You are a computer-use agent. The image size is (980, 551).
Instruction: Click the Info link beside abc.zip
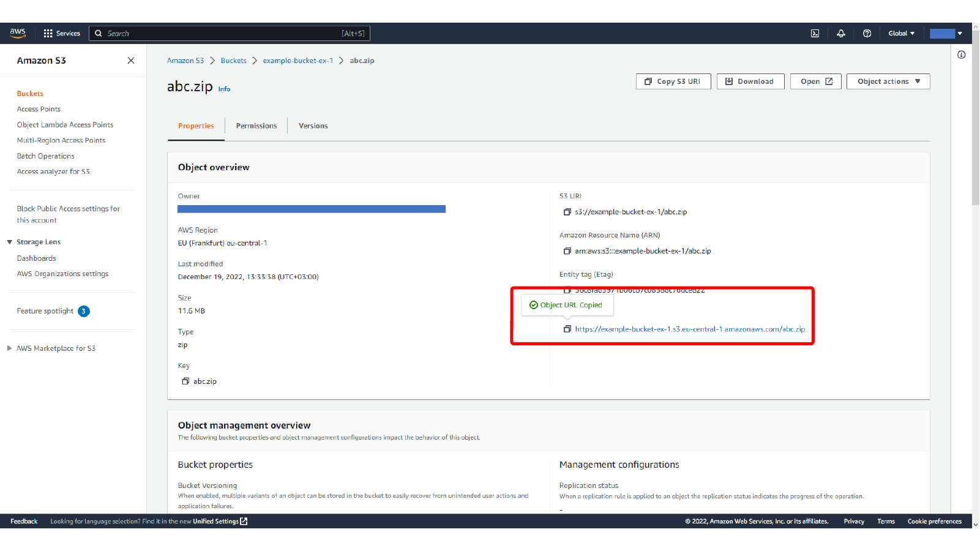pyautogui.click(x=225, y=89)
